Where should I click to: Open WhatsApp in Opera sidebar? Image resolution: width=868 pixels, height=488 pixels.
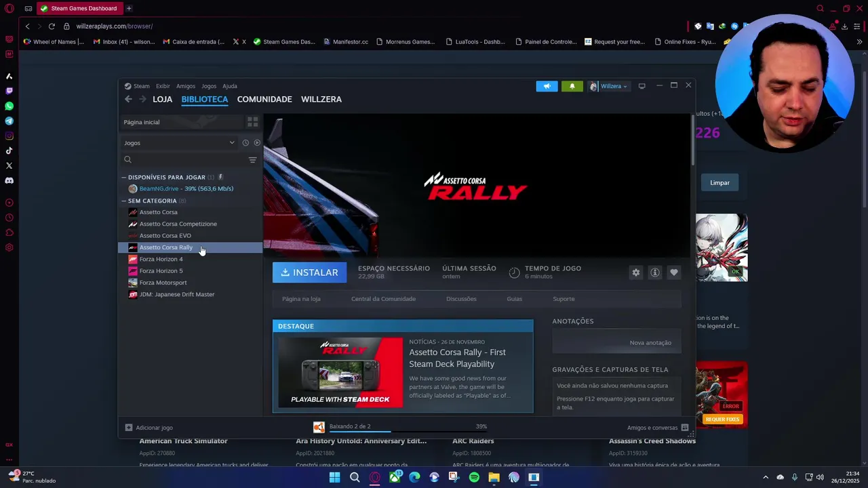tap(9, 106)
